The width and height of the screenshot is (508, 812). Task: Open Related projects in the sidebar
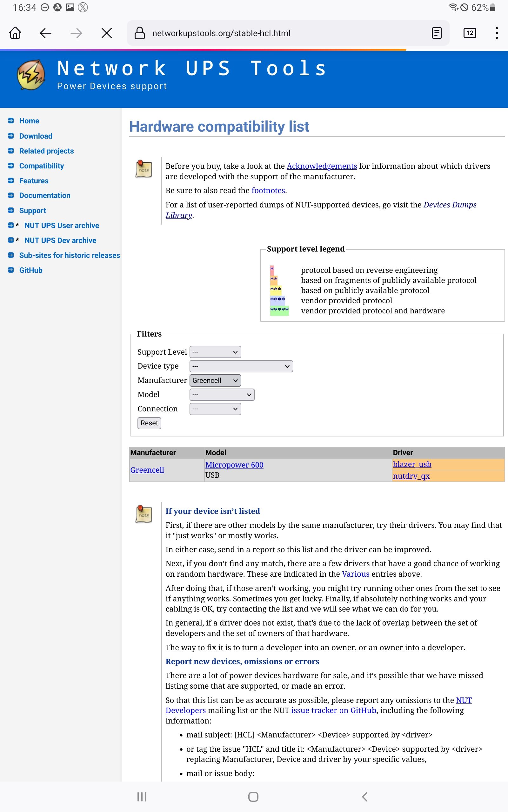[46, 151]
